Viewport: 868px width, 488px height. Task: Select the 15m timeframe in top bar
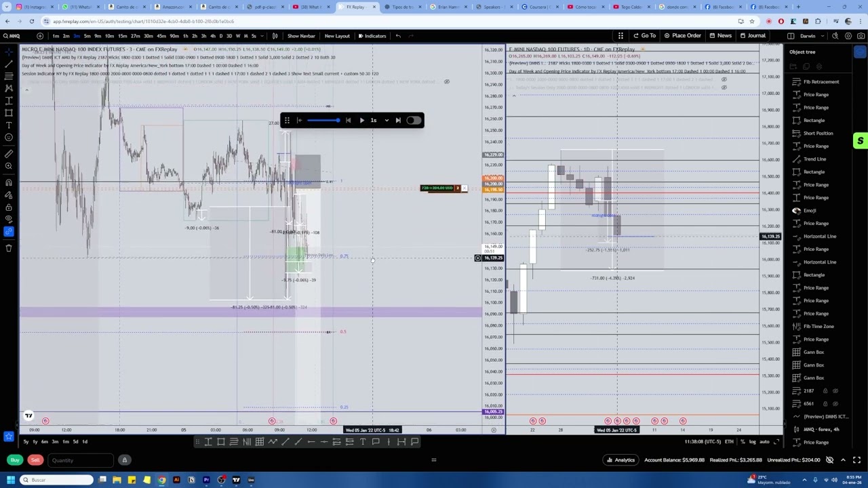(x=122, y=36)
